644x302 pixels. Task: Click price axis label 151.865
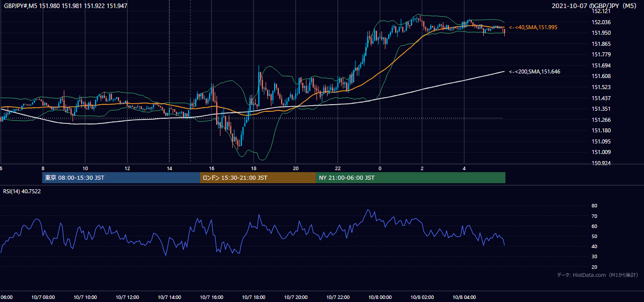pos(601,44)
